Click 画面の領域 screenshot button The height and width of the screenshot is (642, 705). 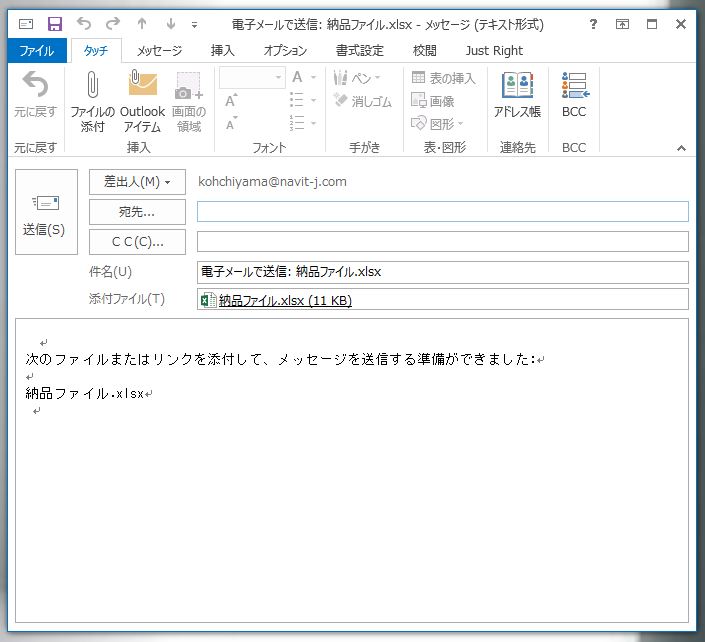click(189, 102)
